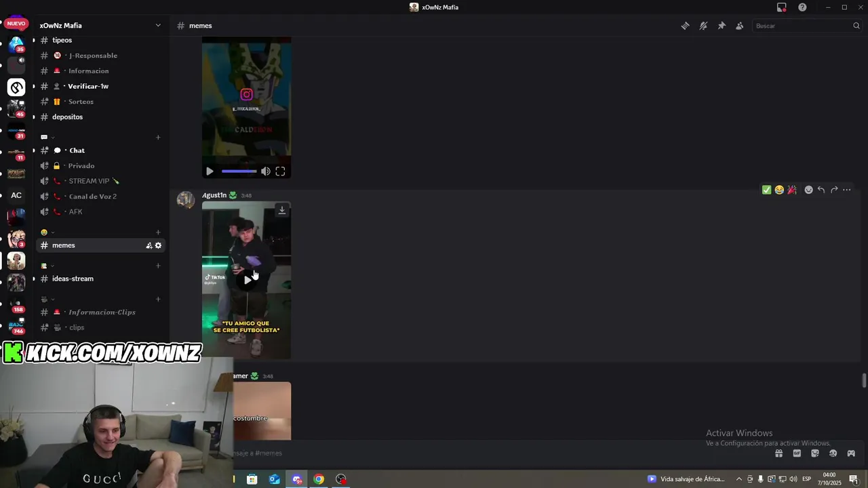Click Agust1n username in message
Screen dimensions: 868x488
coord(214,195)
